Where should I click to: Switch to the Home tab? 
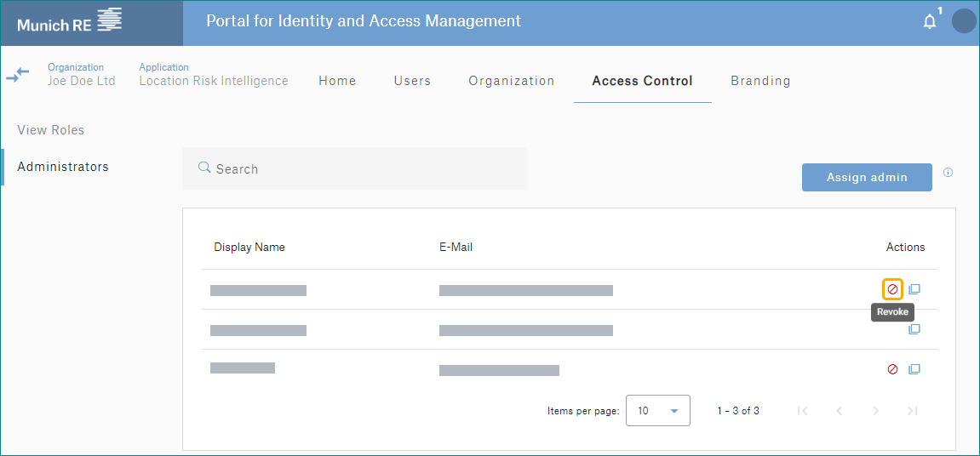[x=337, y=81]
